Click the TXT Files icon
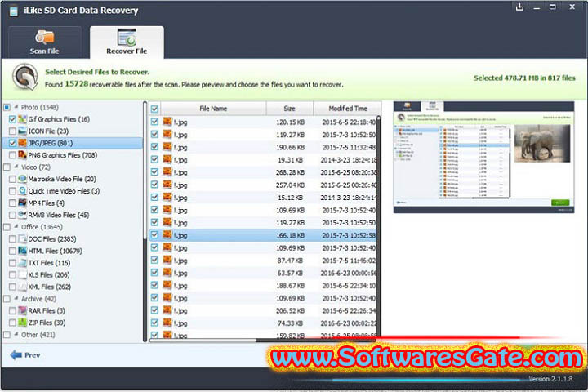 (23, 263)
